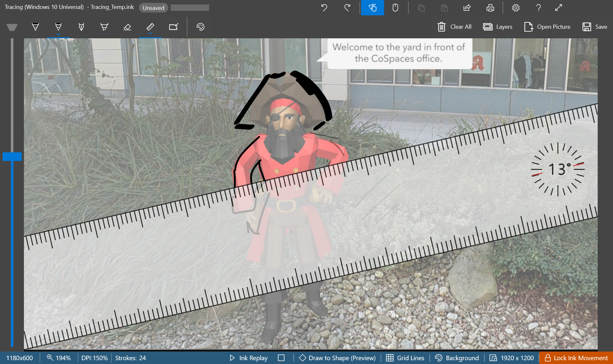Click the Undo arrow icon
Image resolution: width=613 pixels, height=364 pixels.
(324, 8)
